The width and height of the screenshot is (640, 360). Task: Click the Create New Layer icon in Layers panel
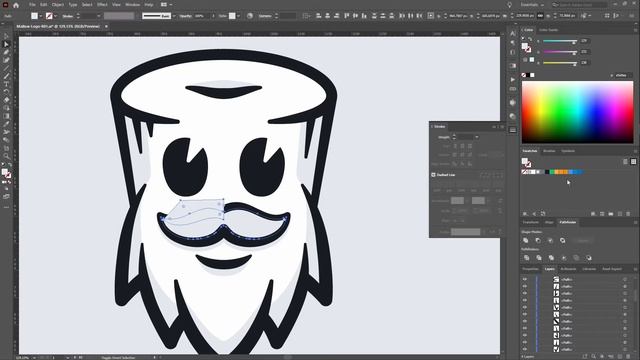tap(620, 356)
